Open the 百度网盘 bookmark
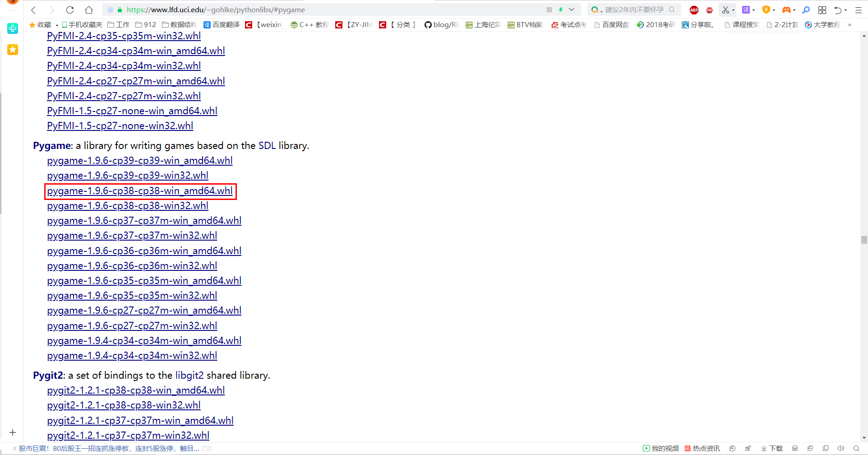 coord(611,25)
